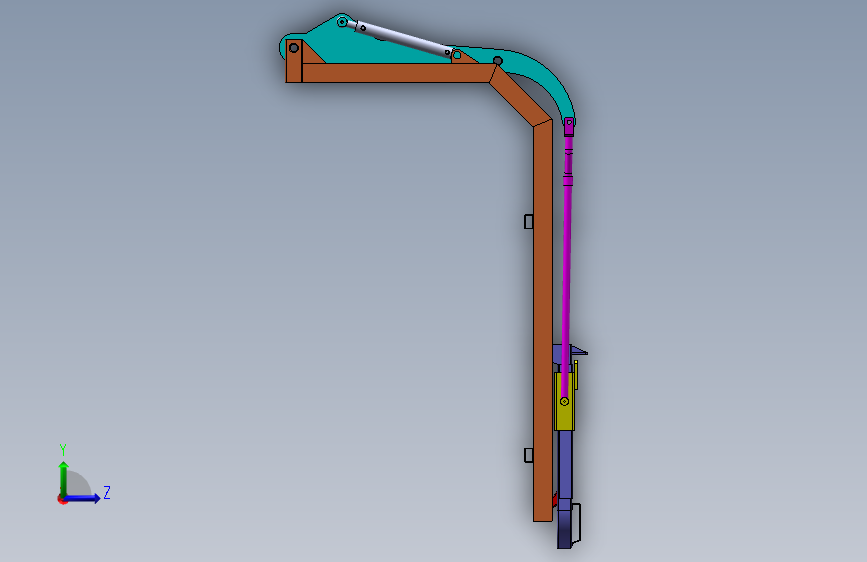
Task: Select the lower small tab on the column
Action: (x=529, y=455)
